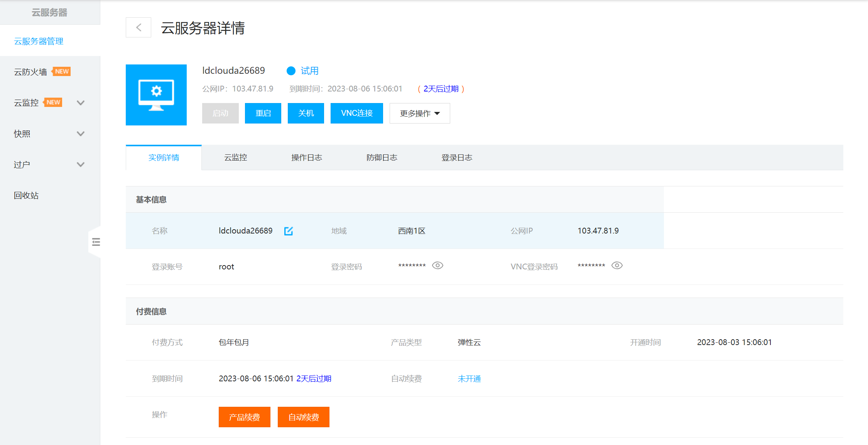This screenshot has width=868, height=445.
Task: Click the blue server monitor thumbnail icon
Action: tap(156, 95)
